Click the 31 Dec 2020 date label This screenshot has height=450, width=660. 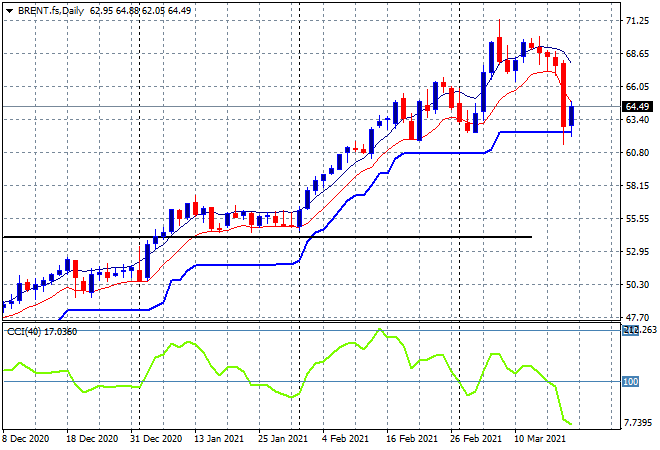156,439
